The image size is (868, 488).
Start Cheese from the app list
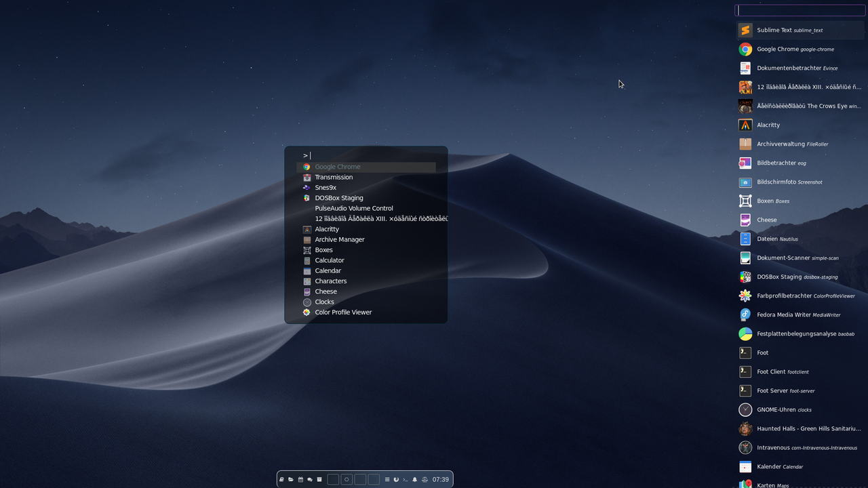766,220
